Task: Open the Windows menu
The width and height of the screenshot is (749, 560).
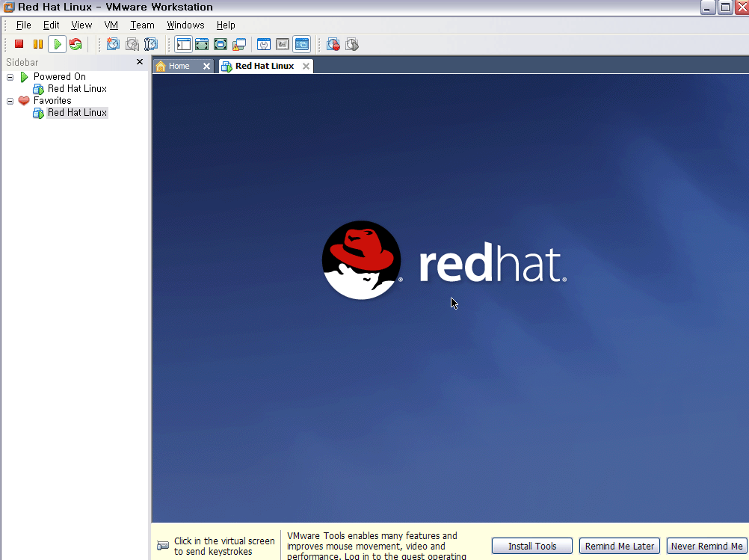Action: tap(185, 25)
